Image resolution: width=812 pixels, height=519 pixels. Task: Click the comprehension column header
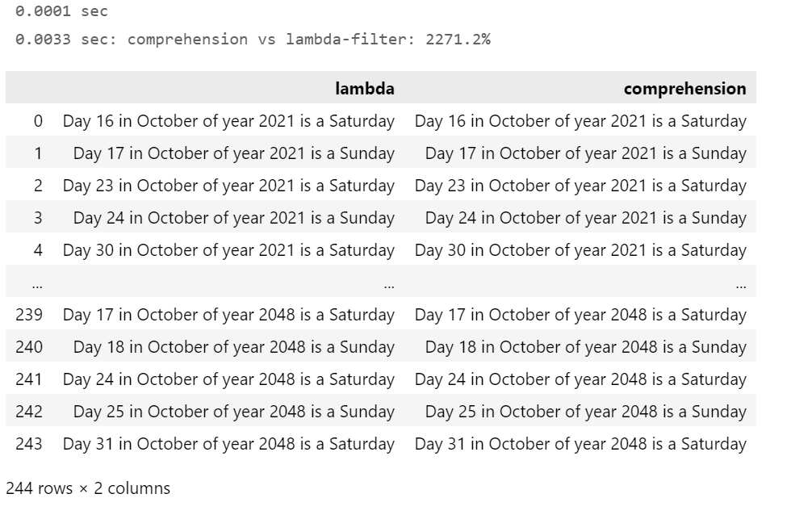pos(684,89)
